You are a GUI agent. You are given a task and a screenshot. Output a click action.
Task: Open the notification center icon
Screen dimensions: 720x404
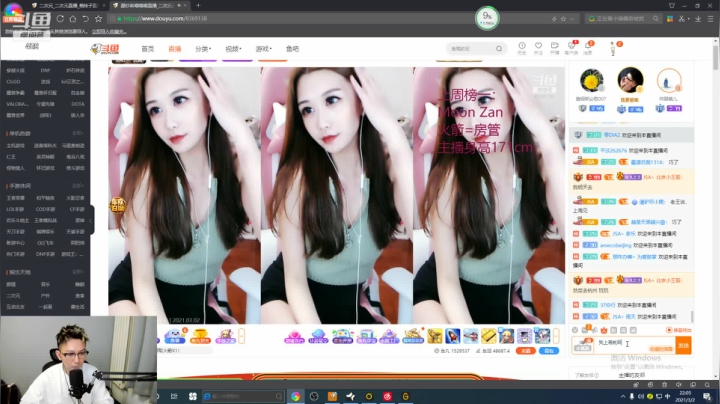[x=707, y=396]
